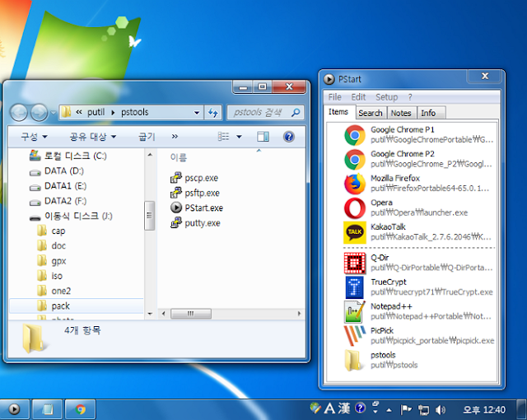Screen dimensions: 527x420
Task: Expand the putil breadcrumb arrow
Action: tap(113, 112)
